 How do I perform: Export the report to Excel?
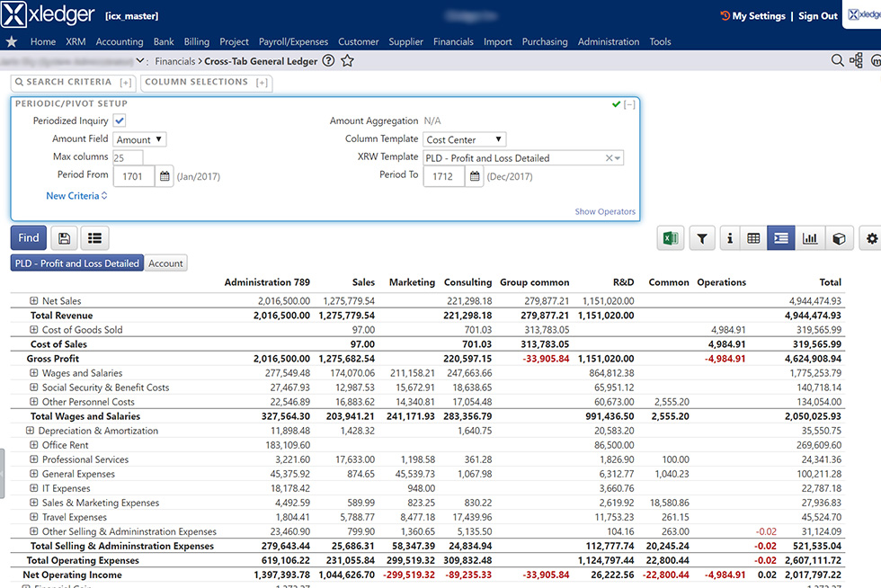[x=668, y=237]
